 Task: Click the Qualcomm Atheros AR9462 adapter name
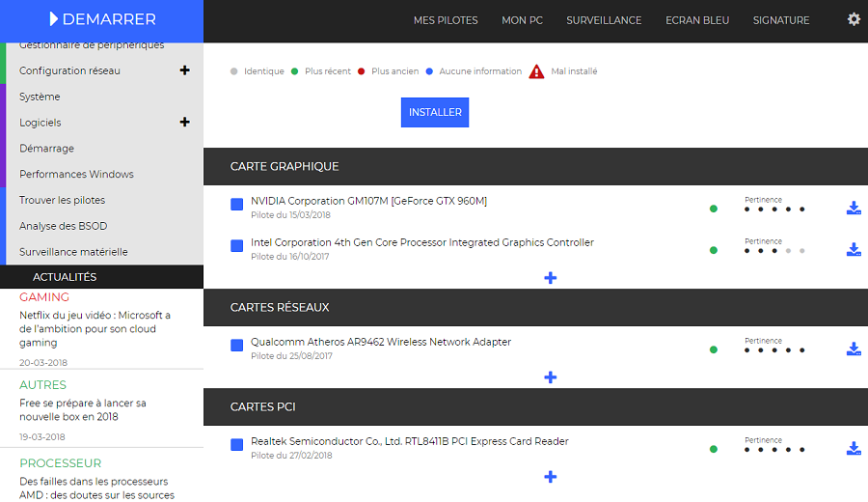click(381, 342)
